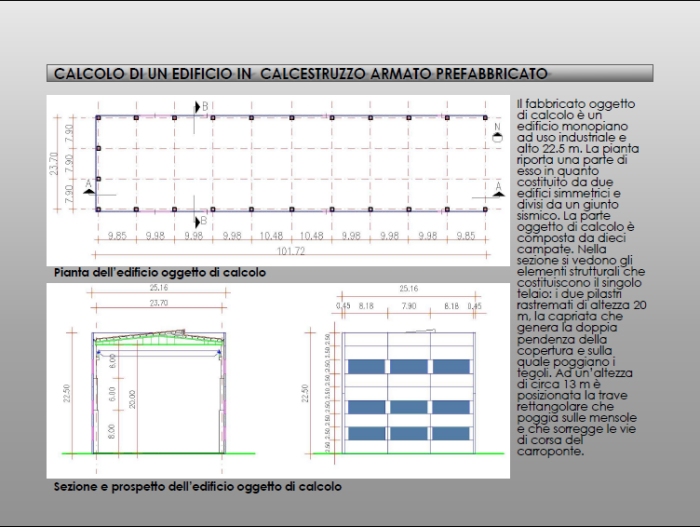Select the bottom-right blue window panel in the elevation
700x527 pixels.
tap(448, 434)
